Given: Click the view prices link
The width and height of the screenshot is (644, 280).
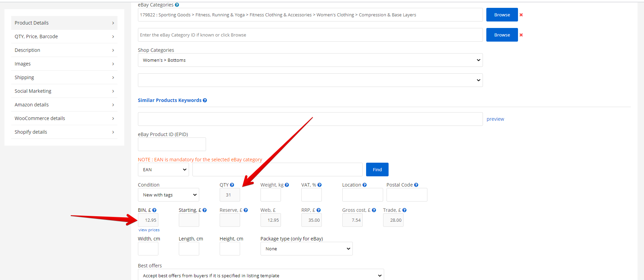Looking at the screenshot, I should 149,230.
